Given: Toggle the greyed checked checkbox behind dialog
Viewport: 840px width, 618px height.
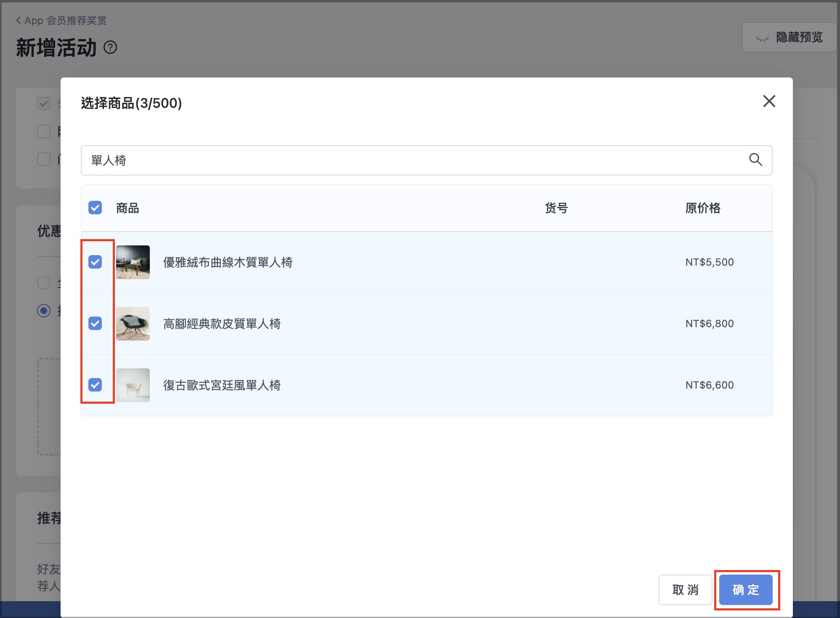Looking at the screenshot, I should pyautogui.click(x=44, y=104).
